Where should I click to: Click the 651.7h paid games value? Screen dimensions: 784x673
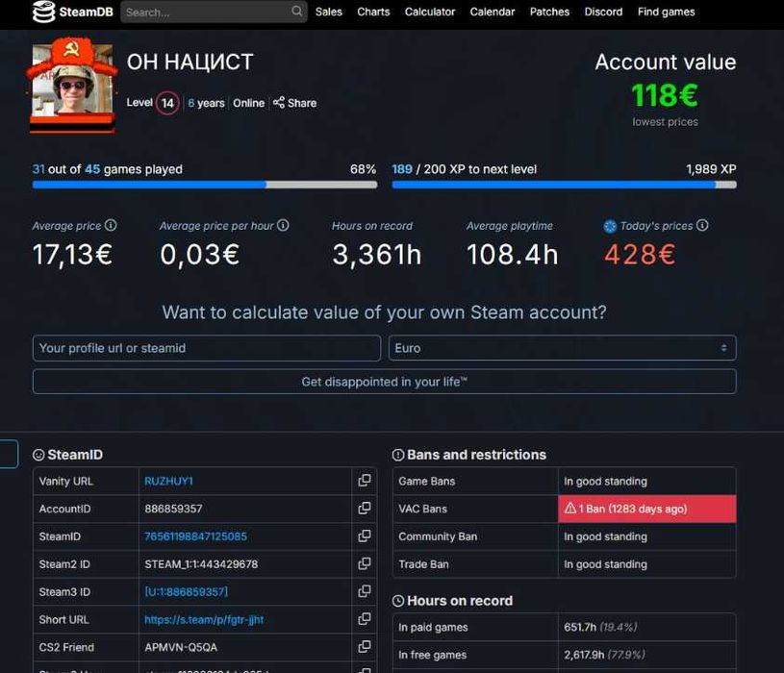click(x=580, y=627)
